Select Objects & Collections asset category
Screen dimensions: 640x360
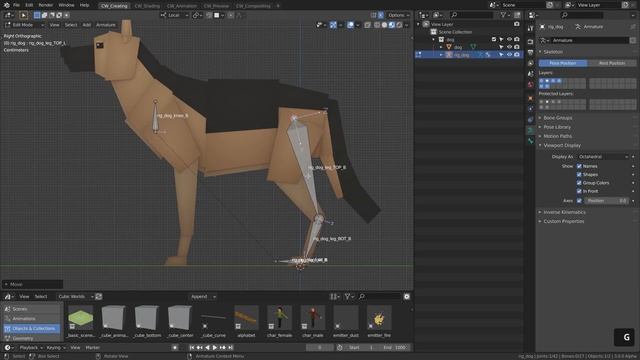coord(32,329)
